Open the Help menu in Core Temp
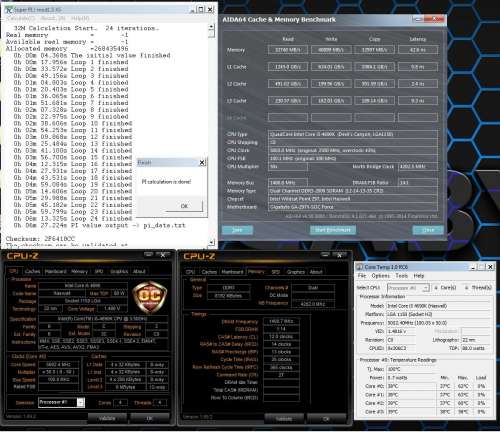This screenshot has width=500, height=432. click(x=419, y=276)
